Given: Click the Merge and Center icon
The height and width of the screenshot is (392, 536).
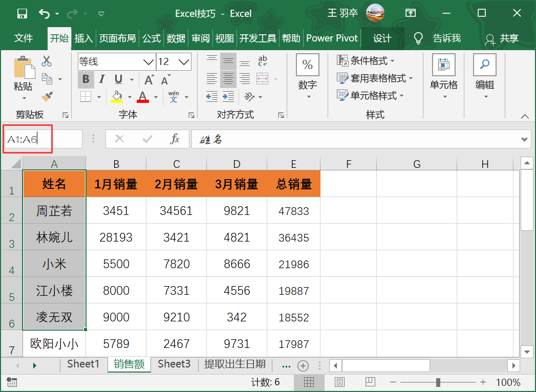Looking at the screenshot, I should pyautogui.click(x=263, y=79).
